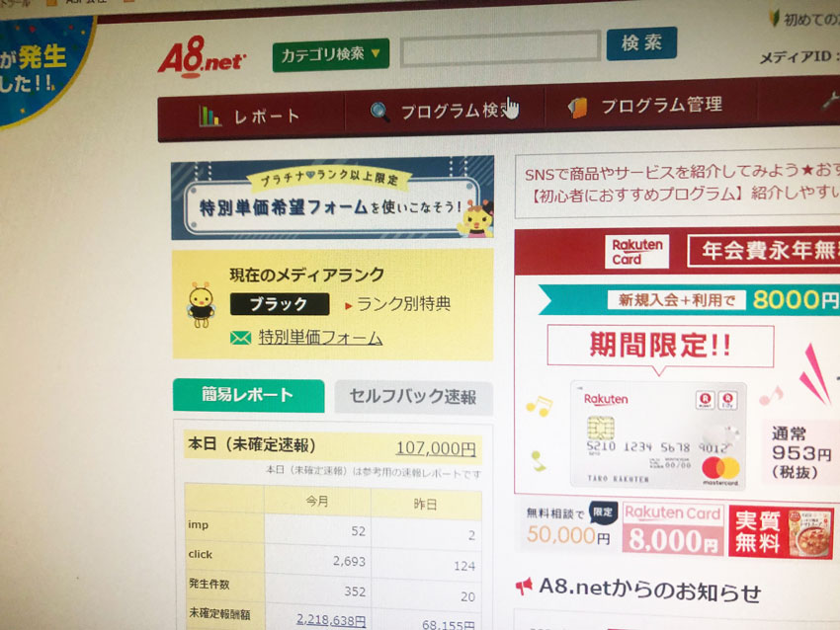The width and height of the screenshot is (840, 630).
Task: Open the カテゴリ検索 dropdown
Action: [x=330, y=54]
